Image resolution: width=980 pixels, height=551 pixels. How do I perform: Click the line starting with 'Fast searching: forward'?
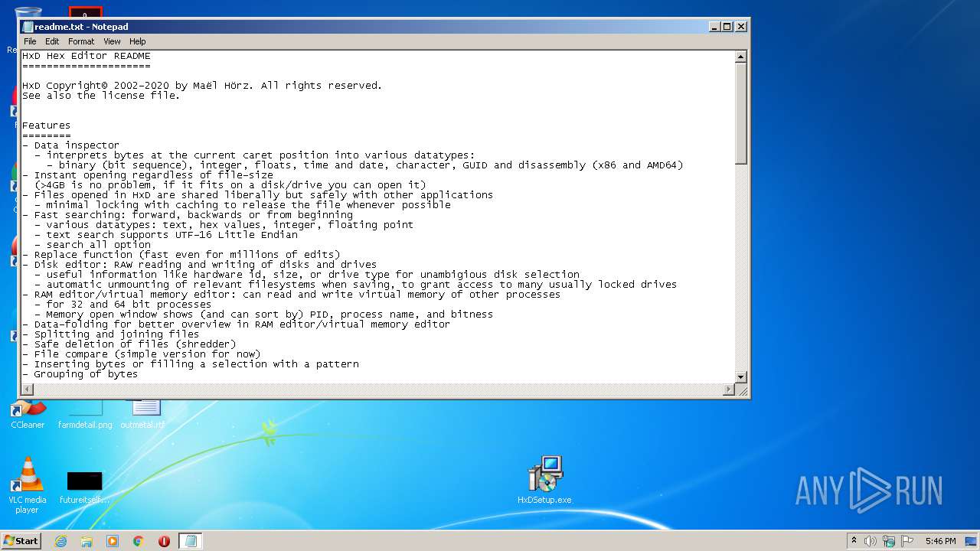click(x=187, y=215)
